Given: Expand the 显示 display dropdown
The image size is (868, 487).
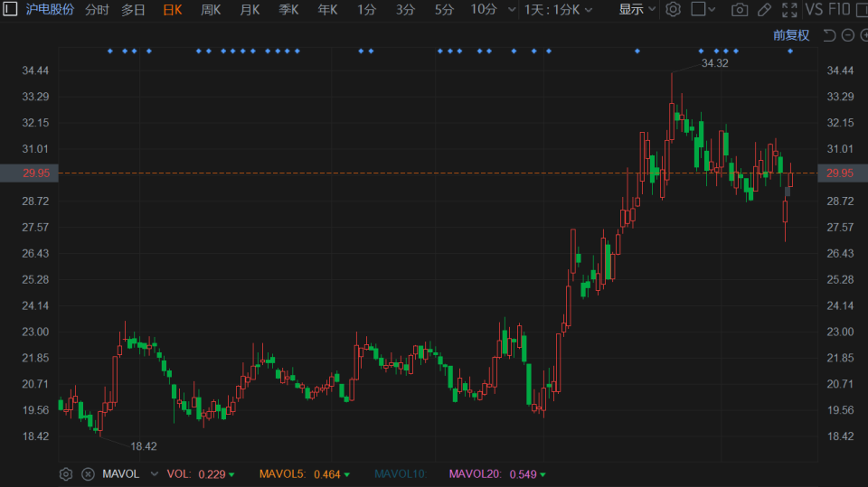Looking at the screenshot, I should pos(637,10).
